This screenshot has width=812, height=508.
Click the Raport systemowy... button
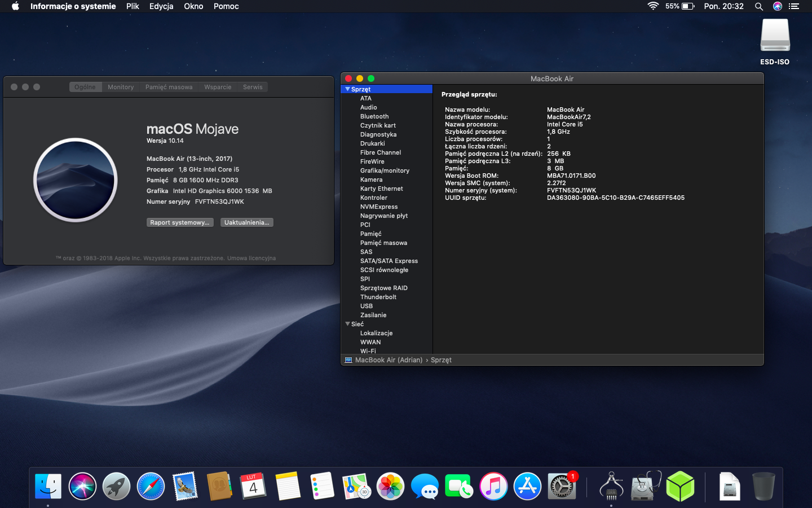[x=180, y=222]
